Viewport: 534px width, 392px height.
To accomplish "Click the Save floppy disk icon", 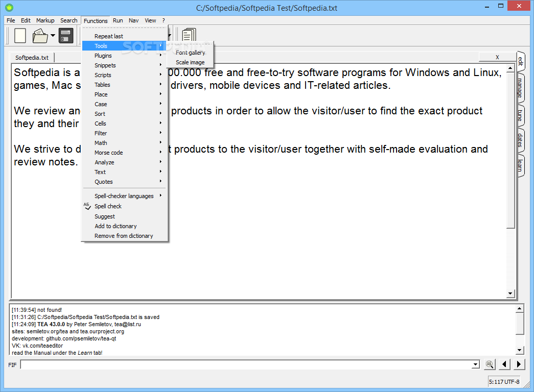I will pyautogui.click(x=66, y=36).
